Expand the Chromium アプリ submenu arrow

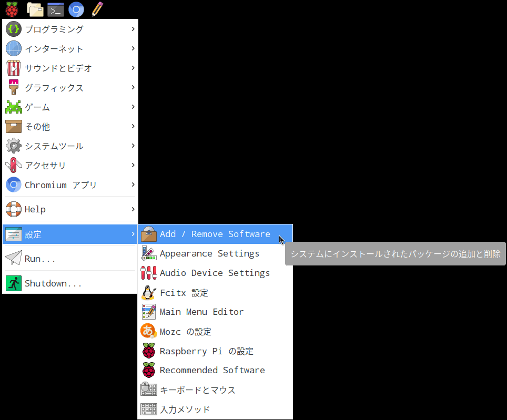[133, 185]
